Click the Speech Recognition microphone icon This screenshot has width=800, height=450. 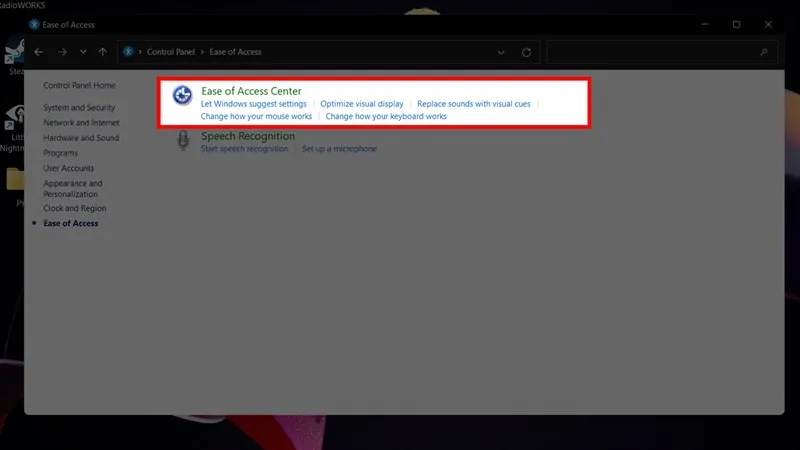(183, 142)
